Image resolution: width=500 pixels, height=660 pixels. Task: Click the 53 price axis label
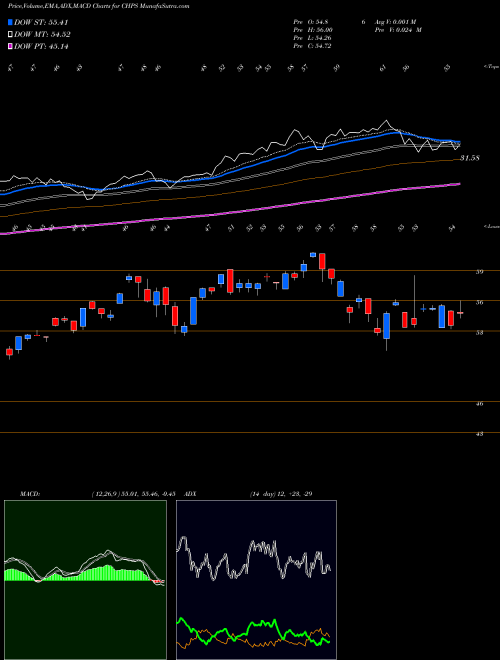(x=479, y=333)
